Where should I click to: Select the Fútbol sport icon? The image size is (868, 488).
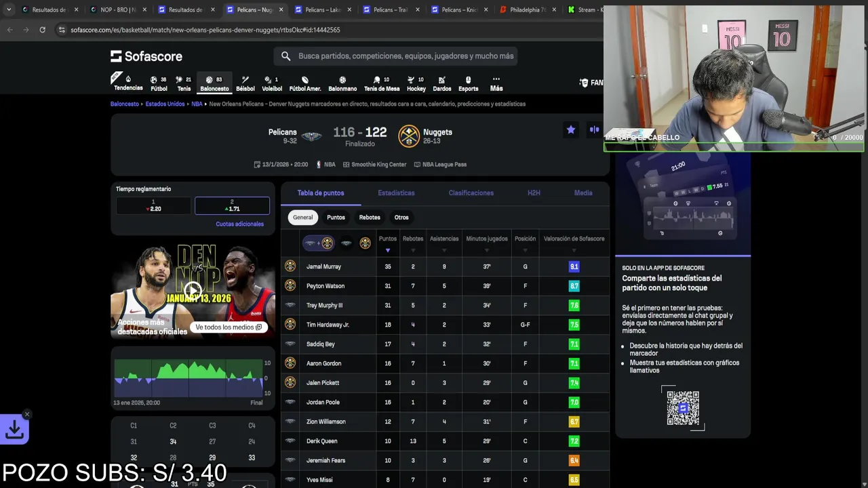[159, 83]
